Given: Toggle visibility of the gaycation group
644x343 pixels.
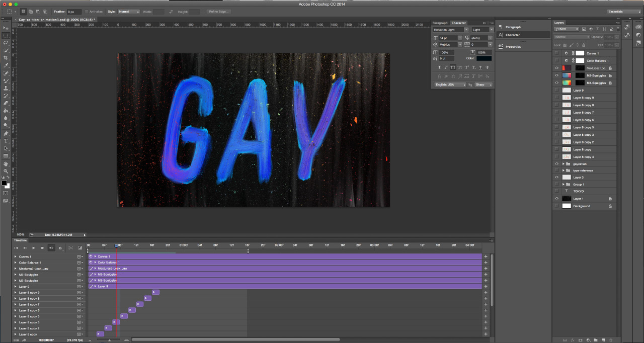Looking at the screenshot, I should click(x=556, y=164).
